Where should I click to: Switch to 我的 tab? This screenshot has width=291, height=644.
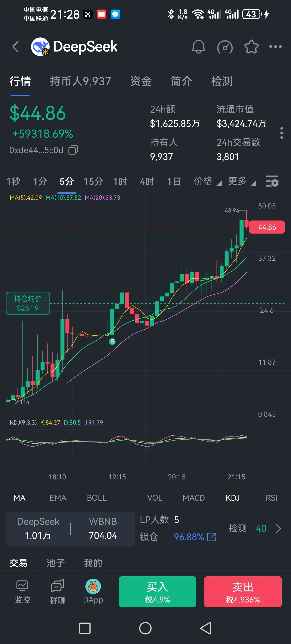tap(93, 563)
